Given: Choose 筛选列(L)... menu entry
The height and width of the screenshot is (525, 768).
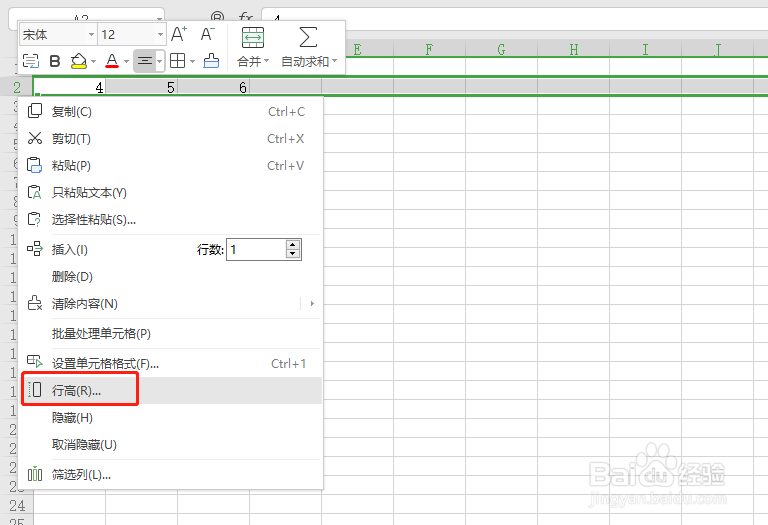Looking at the screenshot, I should point(170,474).
